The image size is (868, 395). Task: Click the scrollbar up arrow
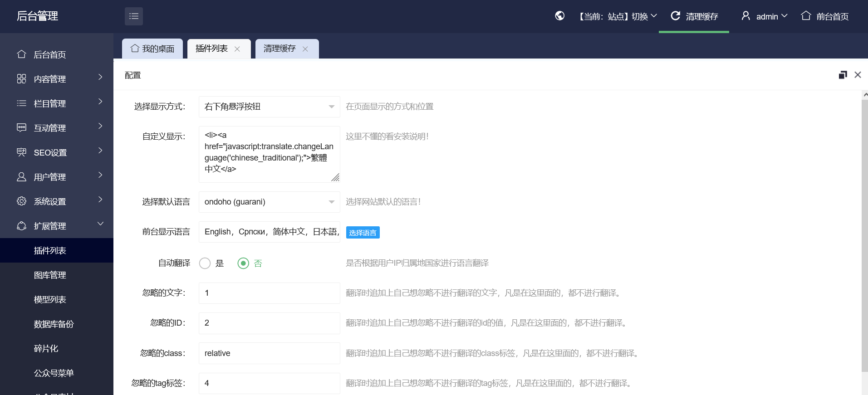[865, 95]
